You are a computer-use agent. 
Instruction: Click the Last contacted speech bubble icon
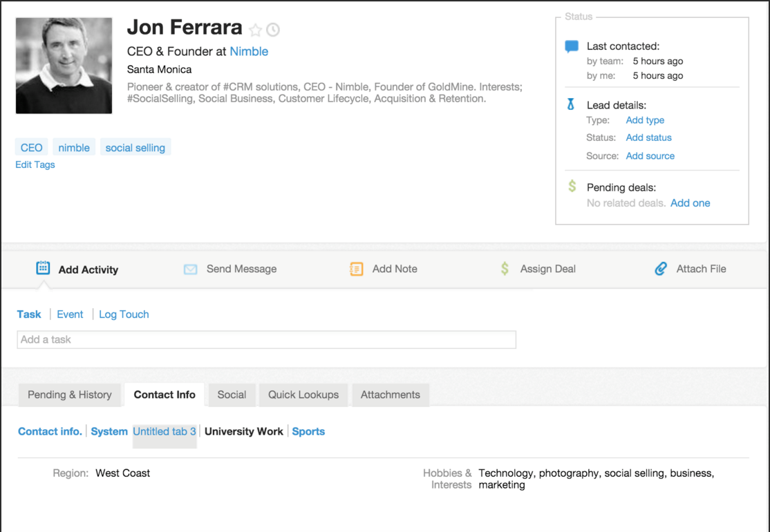tap(572, 46)
